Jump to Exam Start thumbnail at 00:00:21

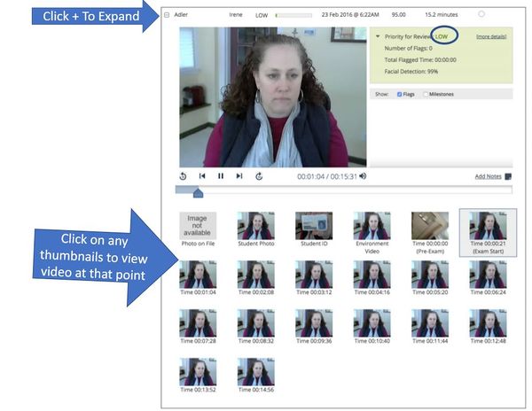pyautogui.click(x=488, y=226)
